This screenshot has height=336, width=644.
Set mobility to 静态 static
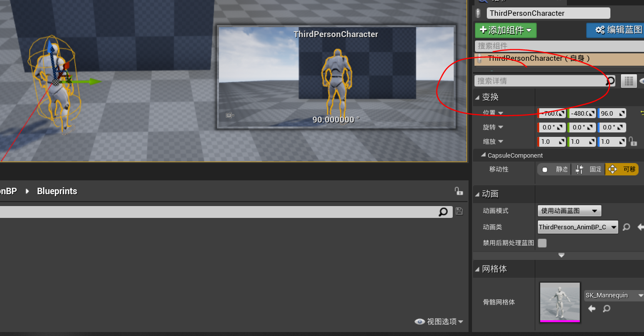555,169
